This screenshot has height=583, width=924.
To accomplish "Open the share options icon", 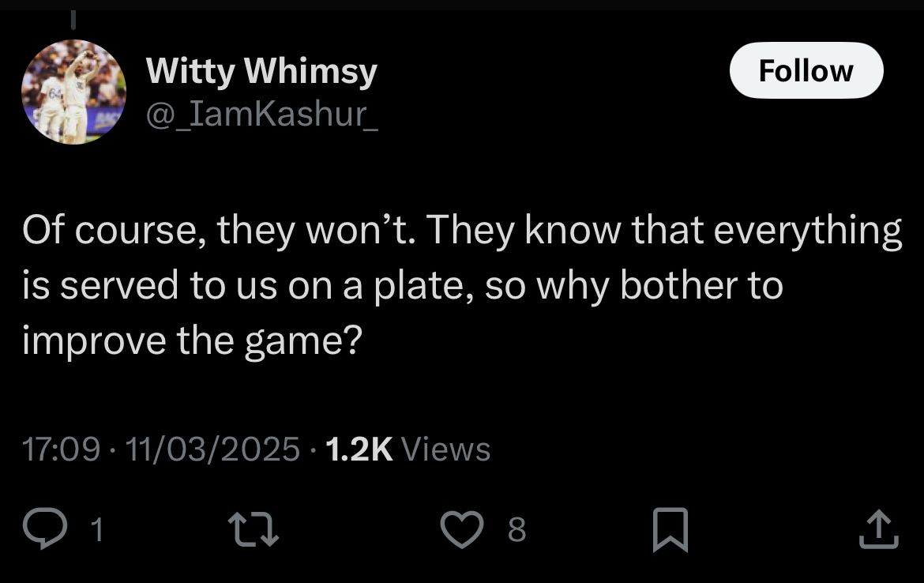I will (877, 528).
